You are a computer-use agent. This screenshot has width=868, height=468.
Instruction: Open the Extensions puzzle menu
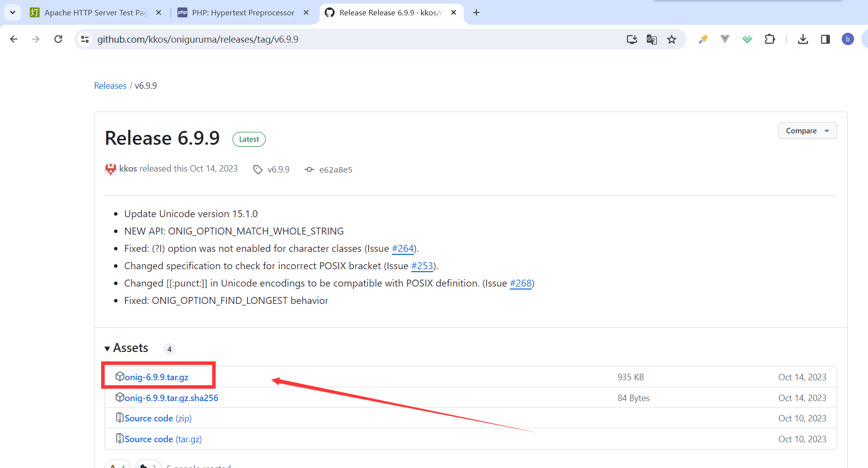(x=769, y=39)
